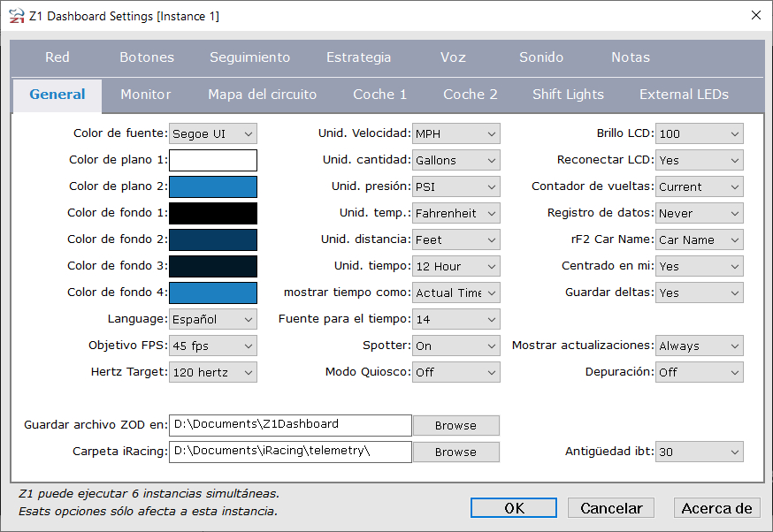Click the Guardar archivo ZOD path field
The height and width of the screenshot is (532, 773).
tap(292, 425)
